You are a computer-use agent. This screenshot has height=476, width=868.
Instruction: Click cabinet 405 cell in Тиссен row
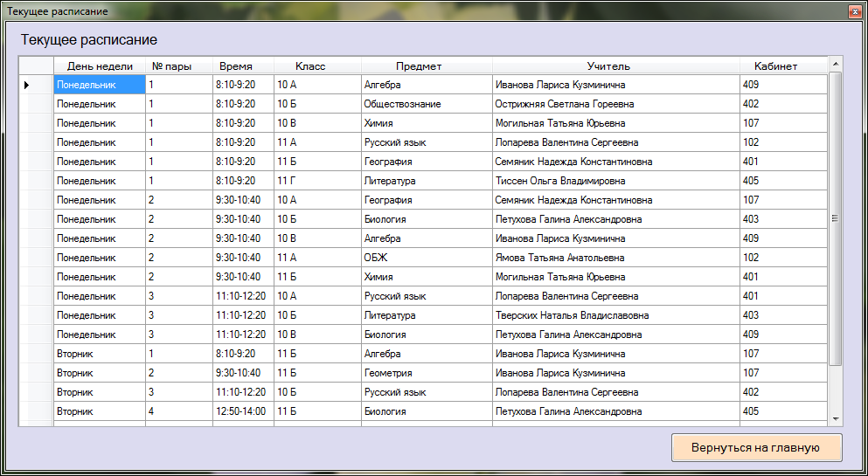[x=784, y=181]
